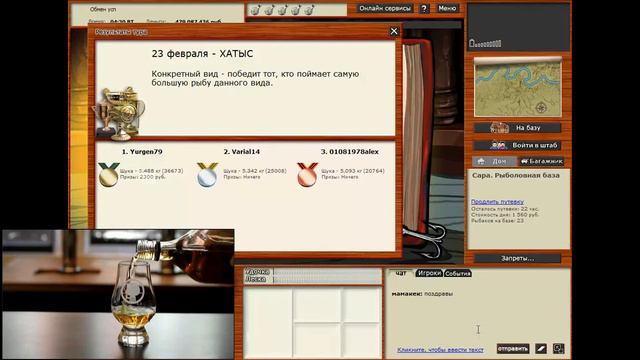
Task: Switch to the Дом tab
Action: click(494, 161)
